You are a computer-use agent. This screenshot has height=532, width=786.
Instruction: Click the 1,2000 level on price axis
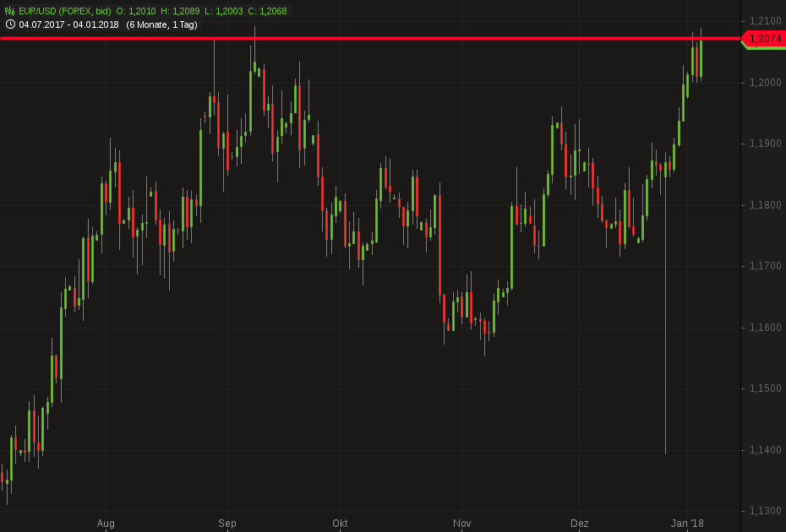(x=764, y=82)
